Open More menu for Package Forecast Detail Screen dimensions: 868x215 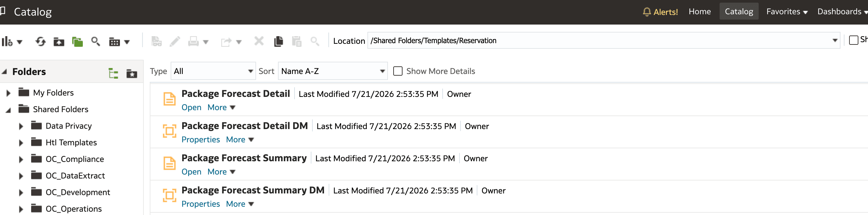221,107
